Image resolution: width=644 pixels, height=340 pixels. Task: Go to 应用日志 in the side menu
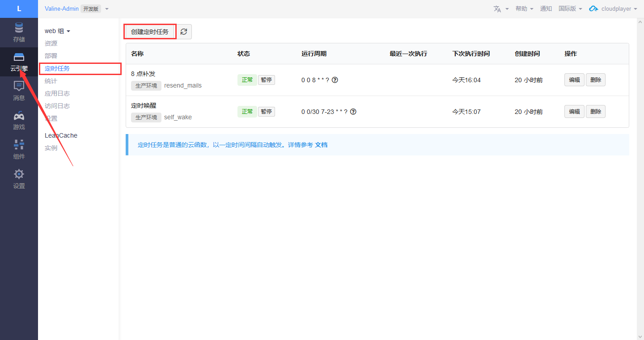[57, 93]
